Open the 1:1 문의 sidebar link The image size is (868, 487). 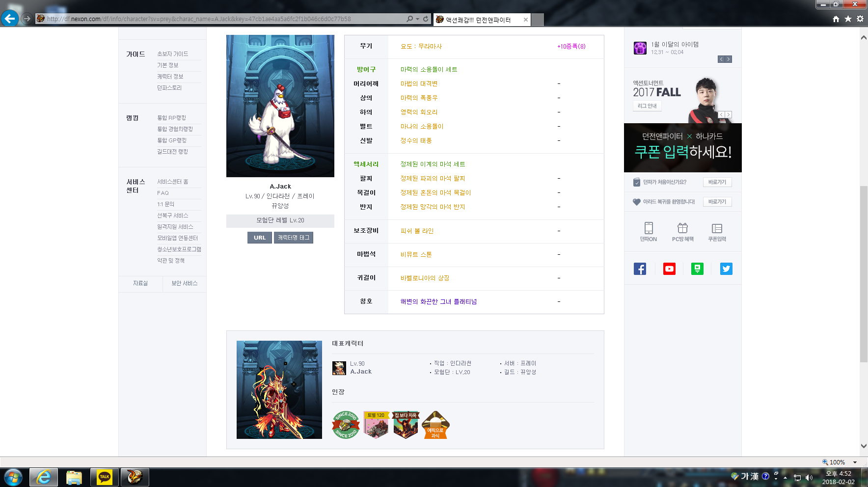tap(166, 204)
